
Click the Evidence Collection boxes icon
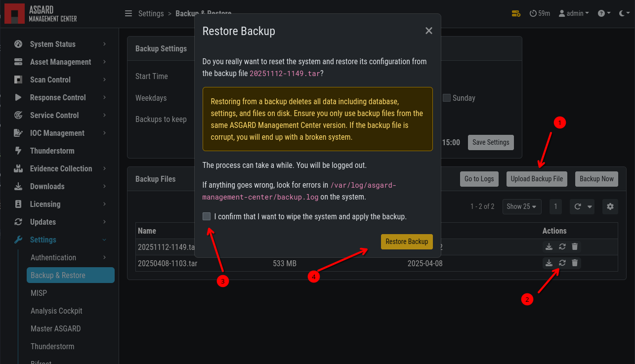[18, 168]
